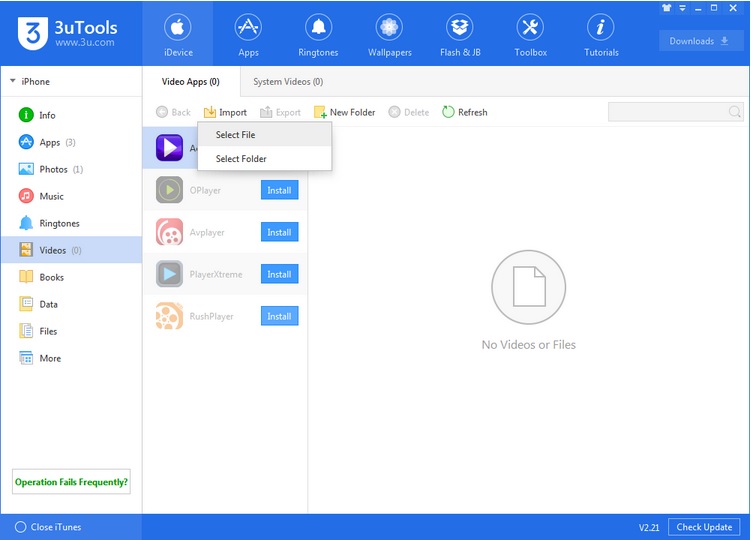
Task: Choose Select File from Import menu
Action: 264,135
